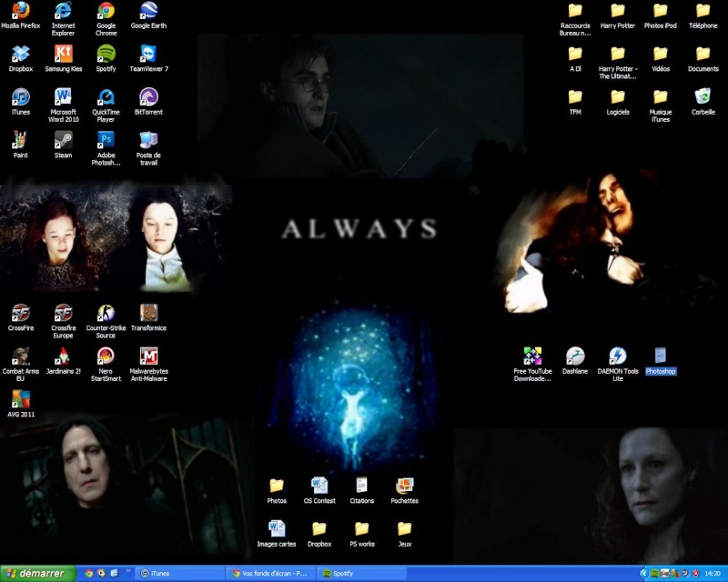Open the Google Earth shortcut
The image size is (728, 582).
148,15
